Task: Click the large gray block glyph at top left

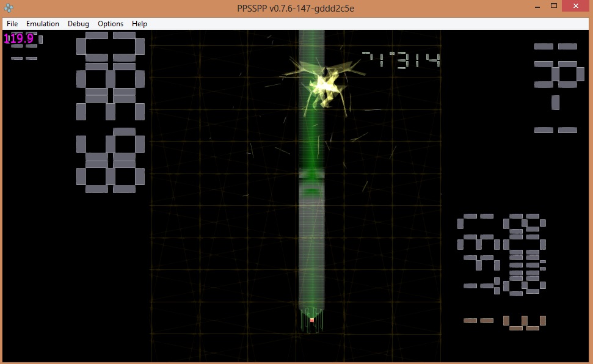Action: pyautogui.click(x=111, y=75)
